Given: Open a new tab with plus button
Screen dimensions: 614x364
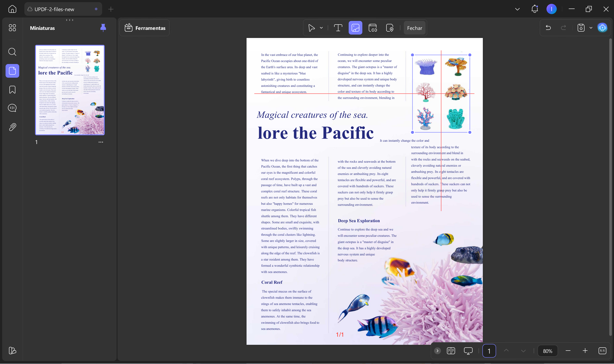Looking at the screenshot, I should point(111,9).
